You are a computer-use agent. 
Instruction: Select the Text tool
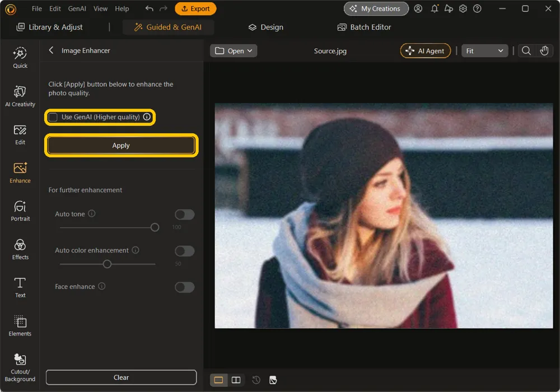point(20,288)
